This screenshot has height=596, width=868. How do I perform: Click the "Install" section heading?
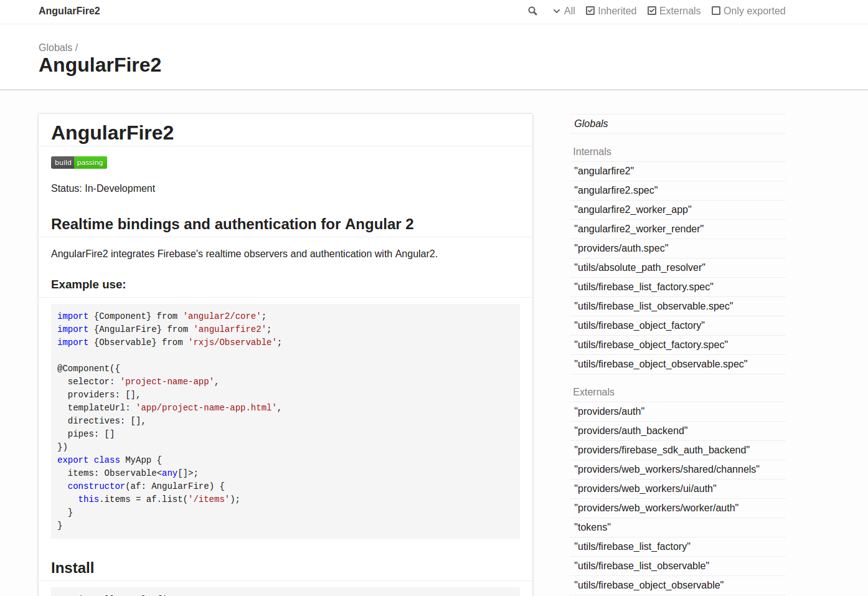(72, 568)
